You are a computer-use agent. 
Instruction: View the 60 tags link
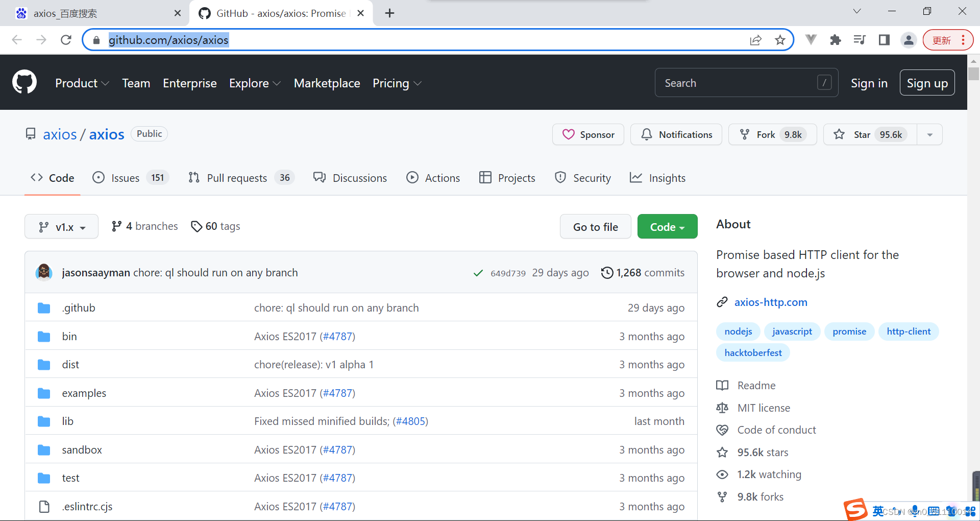(215, 226)
